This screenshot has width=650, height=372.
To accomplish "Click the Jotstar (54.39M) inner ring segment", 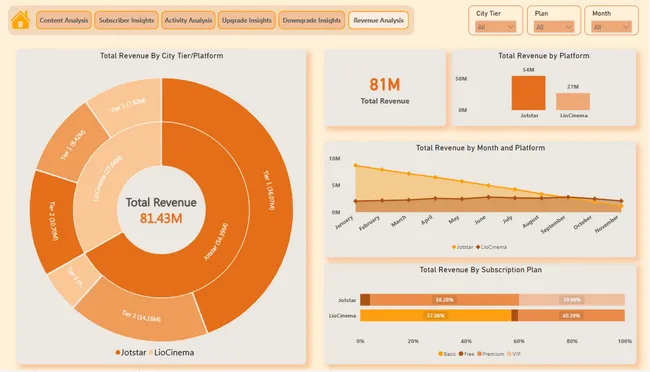I will (x=216, y=243).
